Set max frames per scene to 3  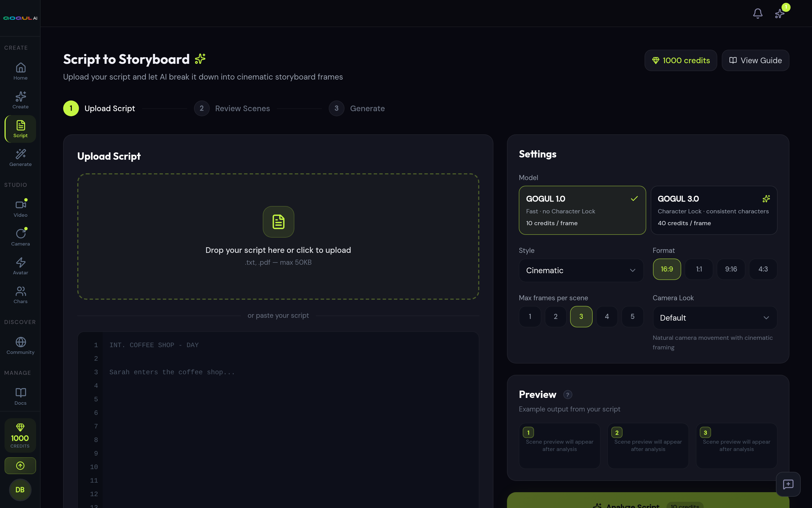tap(581, 316)
